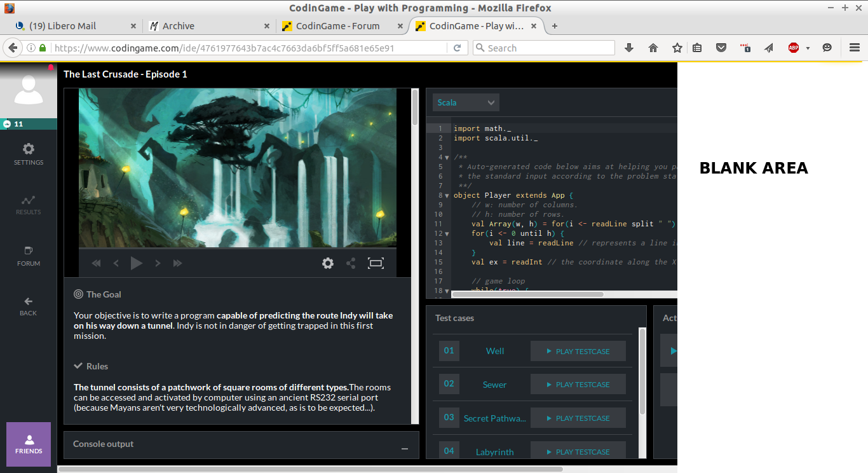Click the code editor horizontal scrollbar
The height and width of the screenshot is (473, 868).
(527, 294)
